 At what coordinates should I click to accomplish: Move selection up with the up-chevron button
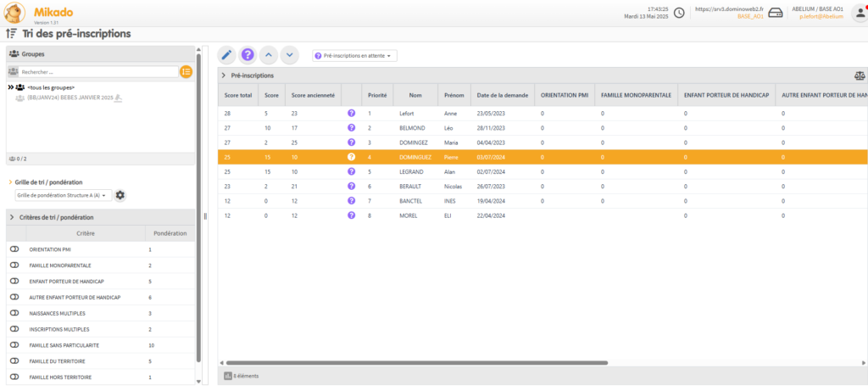pyautogui.click(x=269, y=55)
